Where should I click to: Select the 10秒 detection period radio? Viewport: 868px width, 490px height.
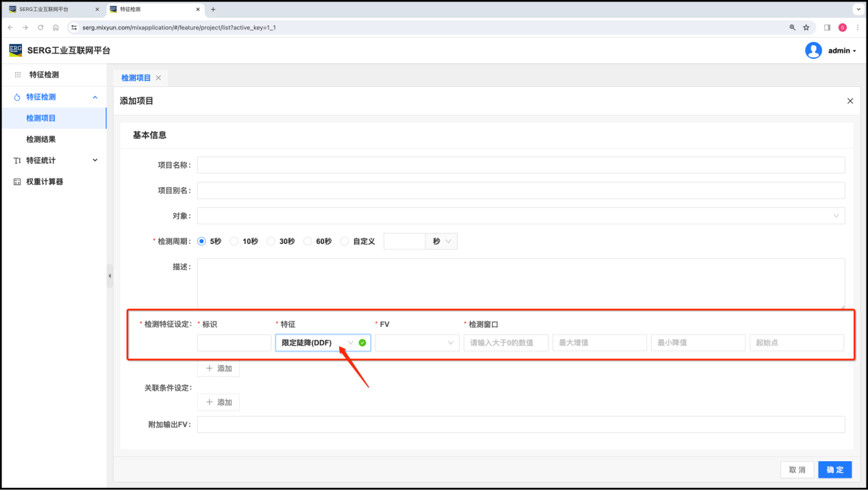click(x=234, y=241)
